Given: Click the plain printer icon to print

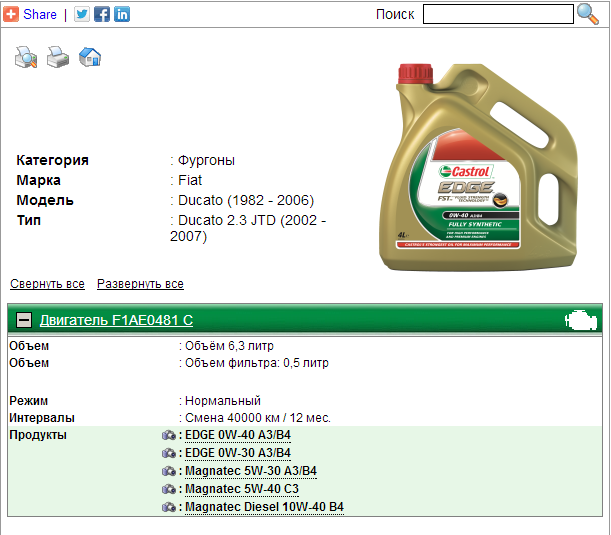Looking at the screenshot, I should (58, 57).
